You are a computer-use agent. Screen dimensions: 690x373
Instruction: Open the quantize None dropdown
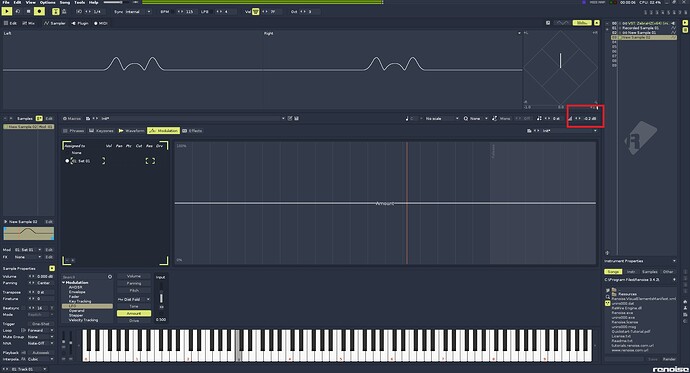tap(478, 118)
